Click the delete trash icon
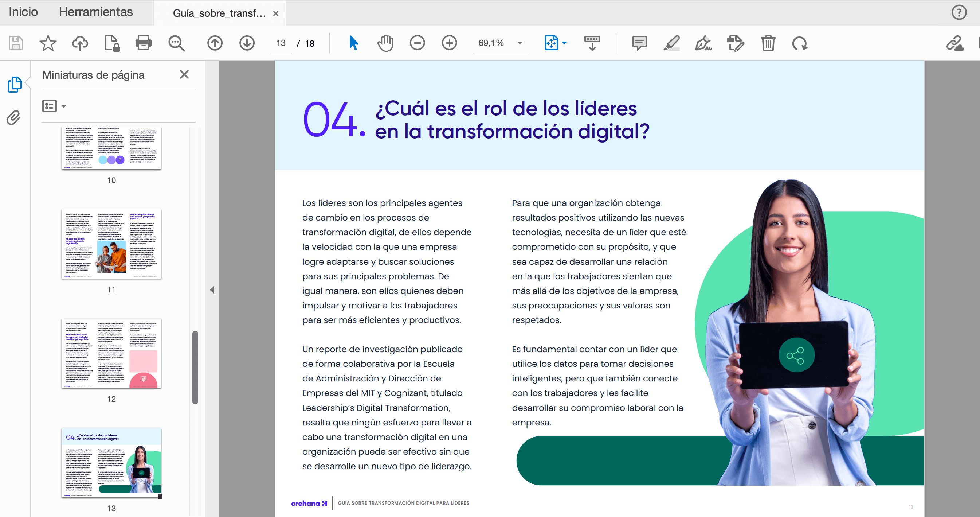 (x=768, y=43)
